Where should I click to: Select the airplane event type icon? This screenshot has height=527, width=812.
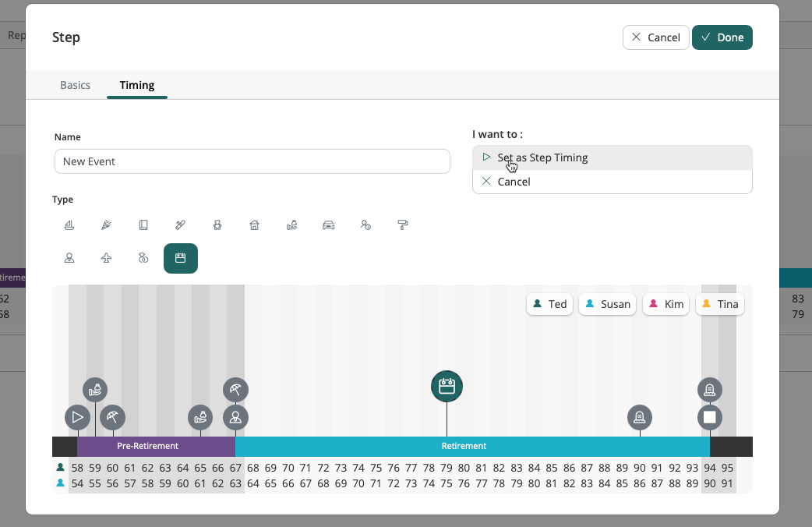tap(106, 258)
